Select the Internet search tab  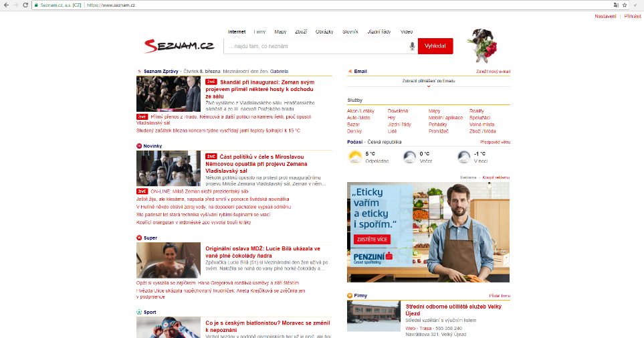237,31
